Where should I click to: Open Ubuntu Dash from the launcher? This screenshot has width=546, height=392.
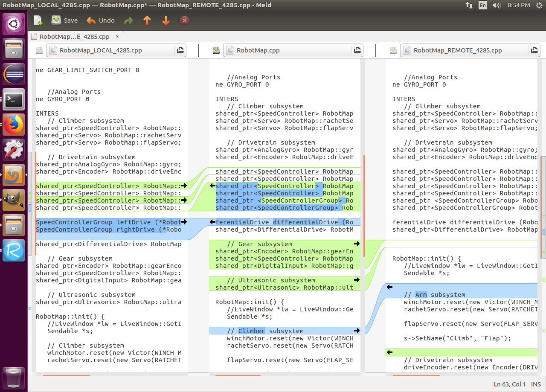(14, 23)
